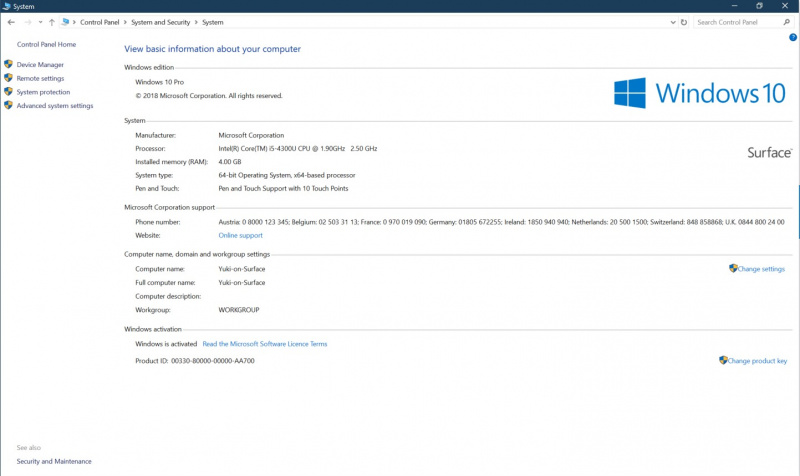Go up one level with Up arrow
Image resolution: width=800 pixels, height=476 pixels.
52,22
